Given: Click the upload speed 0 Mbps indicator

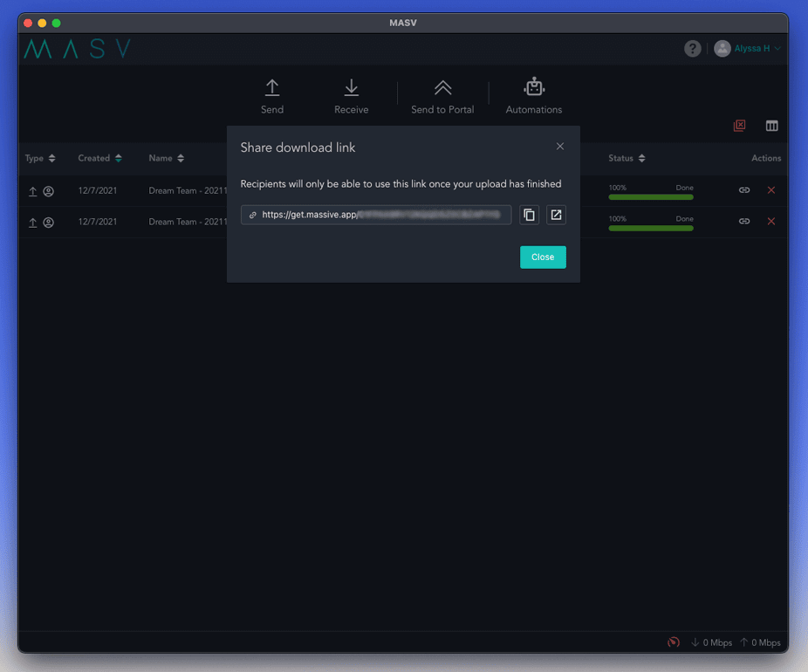Looking at the screenshot, I should click(x=760, y=642).
